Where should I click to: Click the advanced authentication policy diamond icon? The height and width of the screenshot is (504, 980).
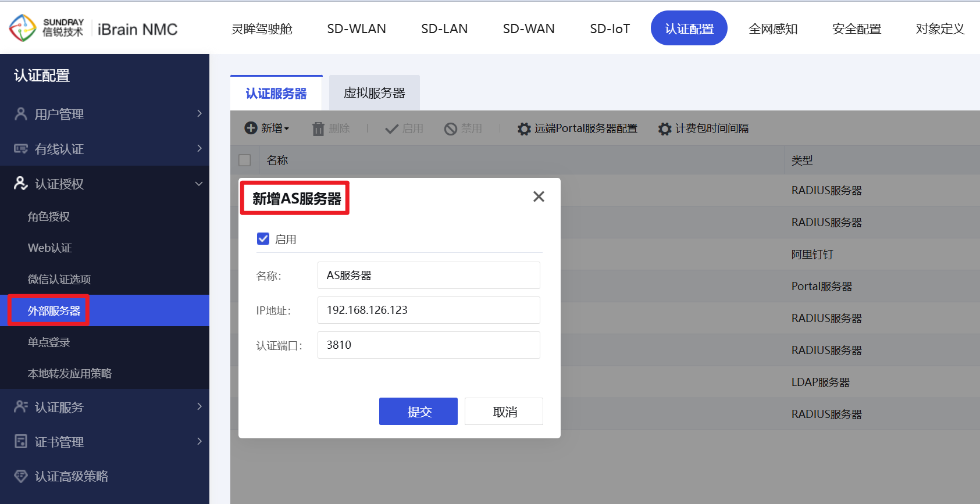click(21, 476)
